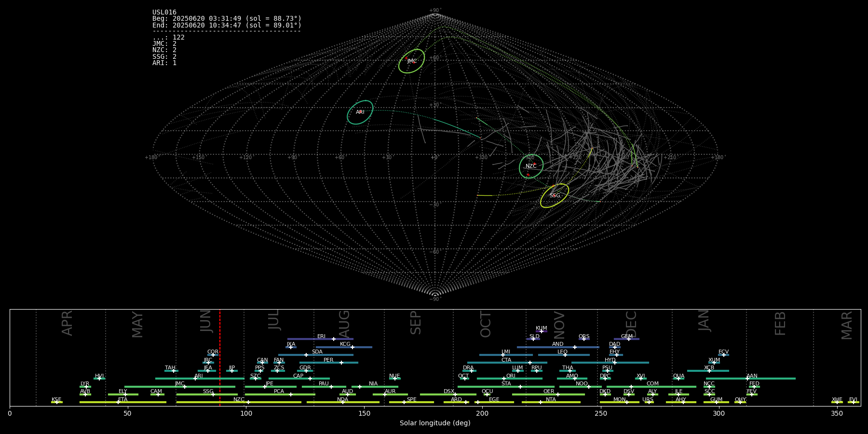Screen dimensions: 868x434
Task: Click the SDA shower bar in timeline
Action: 315,355
